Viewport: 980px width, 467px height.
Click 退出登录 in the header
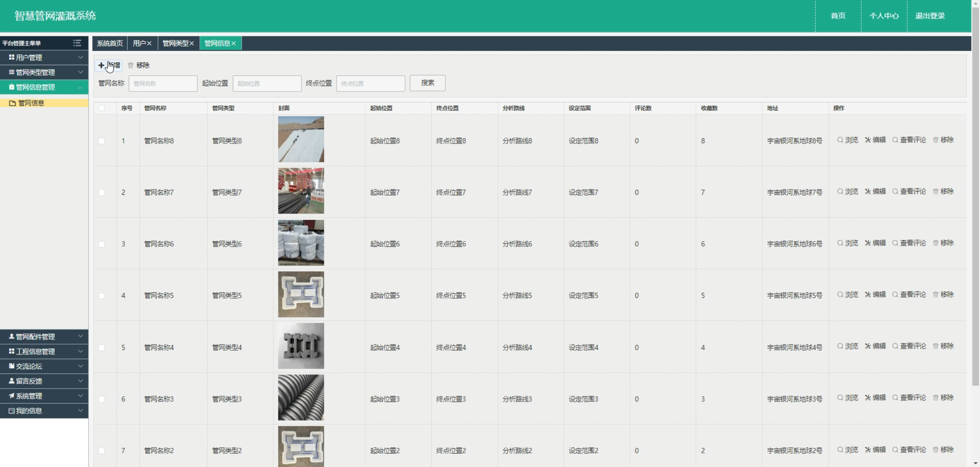click(930, 16)
